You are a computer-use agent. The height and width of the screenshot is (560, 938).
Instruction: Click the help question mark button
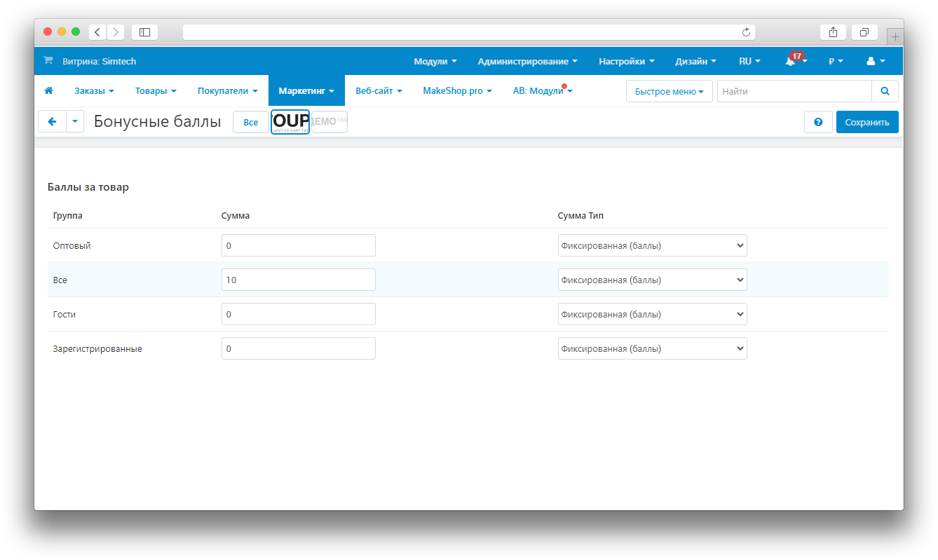(818, 122)
